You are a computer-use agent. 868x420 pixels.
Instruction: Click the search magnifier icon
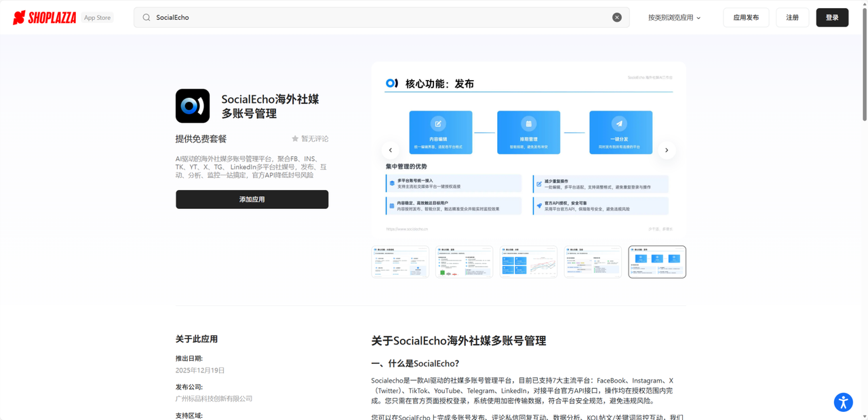(146, 17)
